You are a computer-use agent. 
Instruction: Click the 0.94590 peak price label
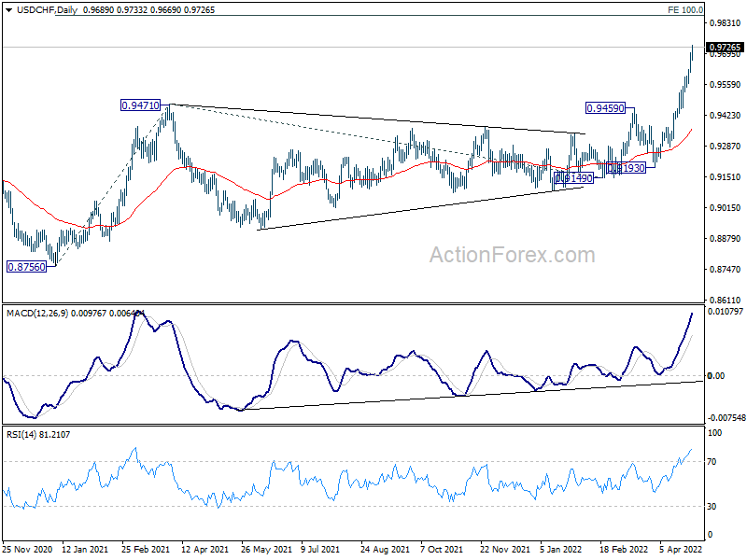coord(605,108)
